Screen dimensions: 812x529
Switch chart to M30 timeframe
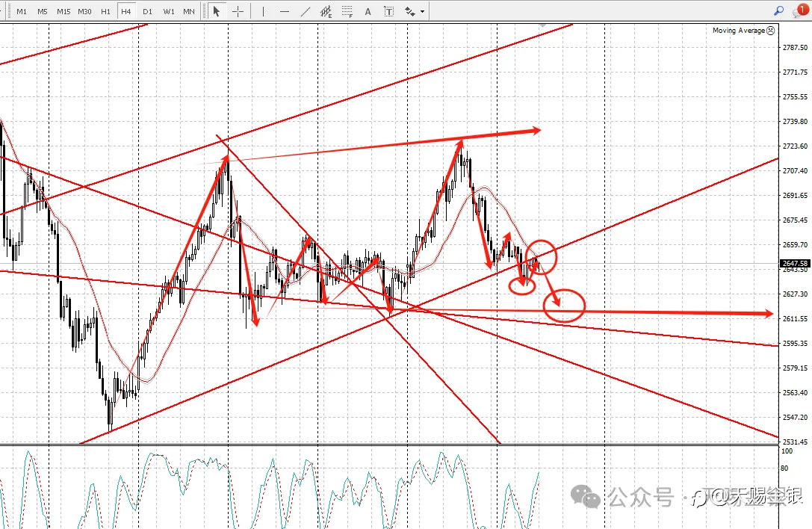pyautogui.click(x=84, y=11)
